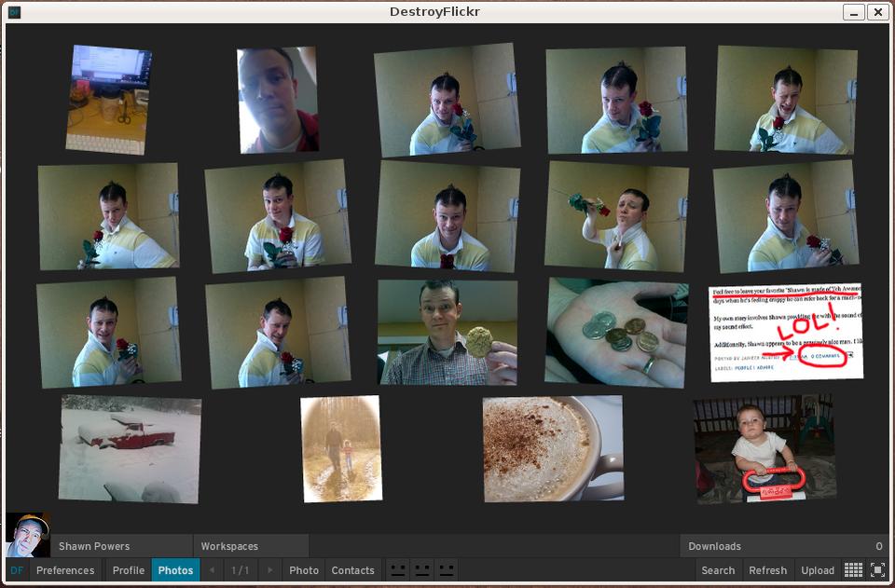Select the Photos tab
The height and width of the screenshot is (588, 895).
pyautogui.click(x=175, y=570)
